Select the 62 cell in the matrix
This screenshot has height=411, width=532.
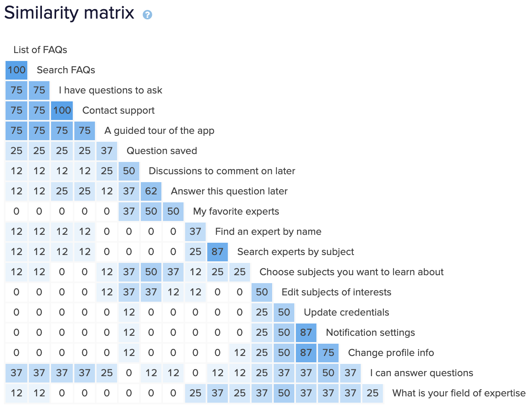(x=151, y=191)
